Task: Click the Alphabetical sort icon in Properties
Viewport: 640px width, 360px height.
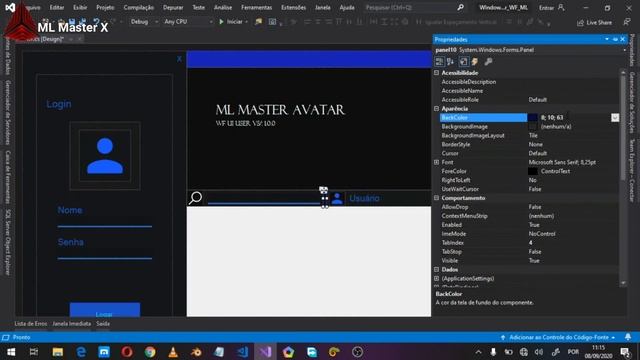Action: [451, 62]
